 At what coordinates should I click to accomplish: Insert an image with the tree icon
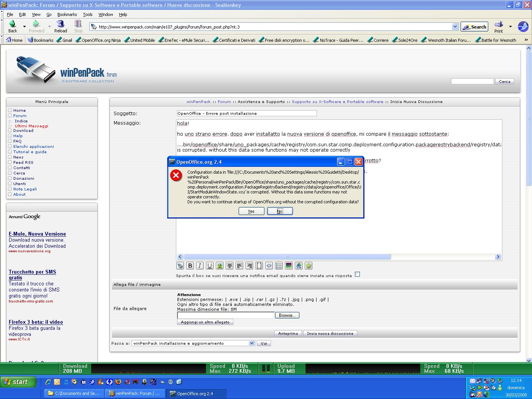click(x=220, y=266)
